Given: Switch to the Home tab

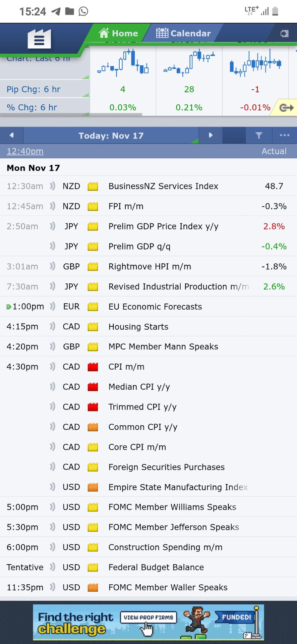Looking at the screenshot, I should pos(118,33).
